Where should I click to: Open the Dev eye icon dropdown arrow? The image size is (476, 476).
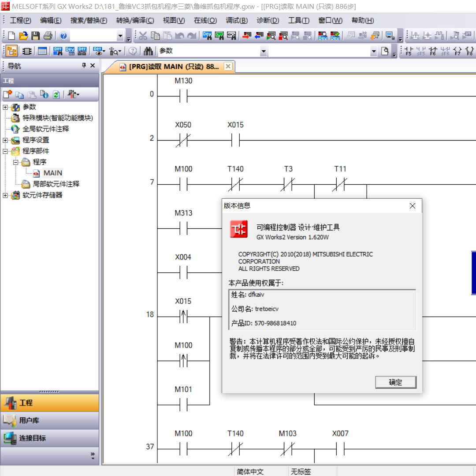[x=104, y=51]
